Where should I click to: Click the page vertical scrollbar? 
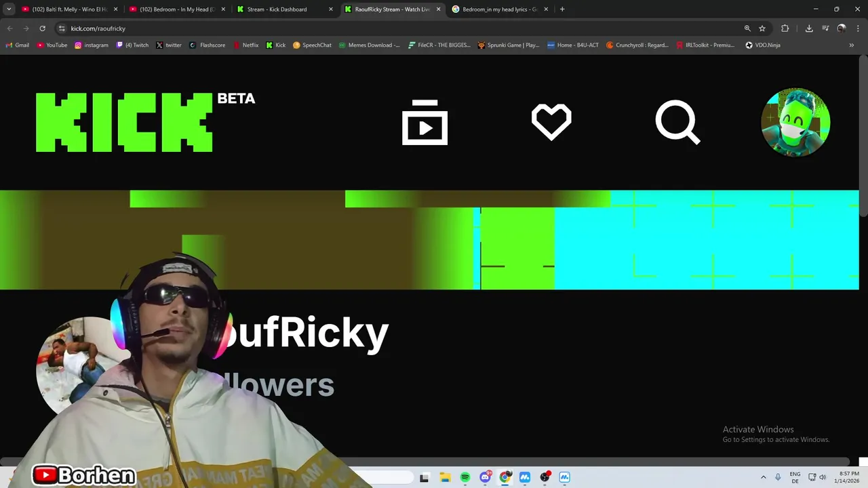click(x=863, y=136)
